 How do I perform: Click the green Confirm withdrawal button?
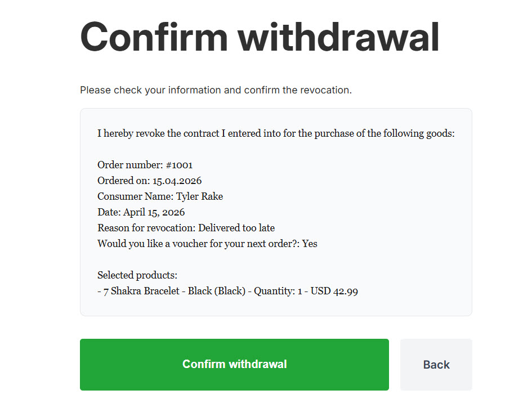click(x=234, y=364)
